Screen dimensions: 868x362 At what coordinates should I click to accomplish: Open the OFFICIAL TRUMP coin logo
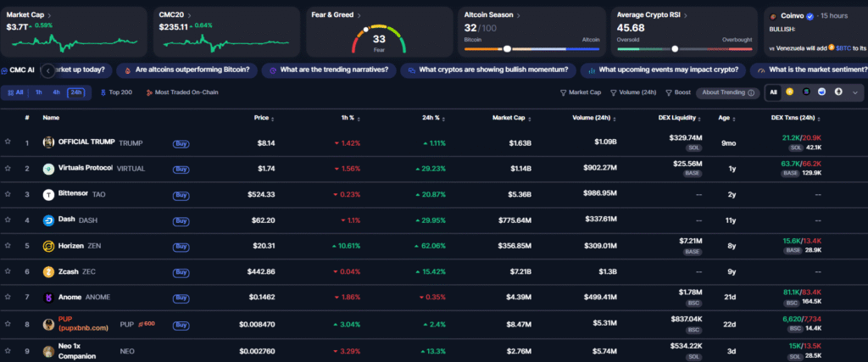[48, 142]
